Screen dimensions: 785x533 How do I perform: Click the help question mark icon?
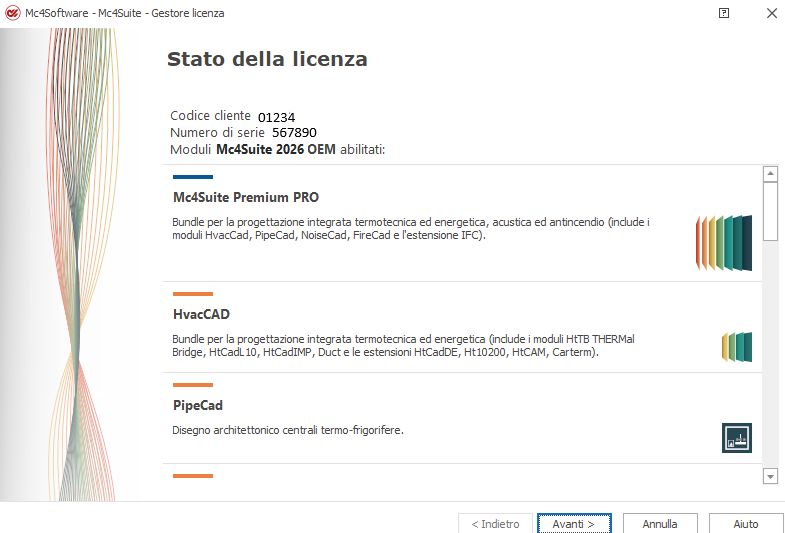click(x=724, y=13)
